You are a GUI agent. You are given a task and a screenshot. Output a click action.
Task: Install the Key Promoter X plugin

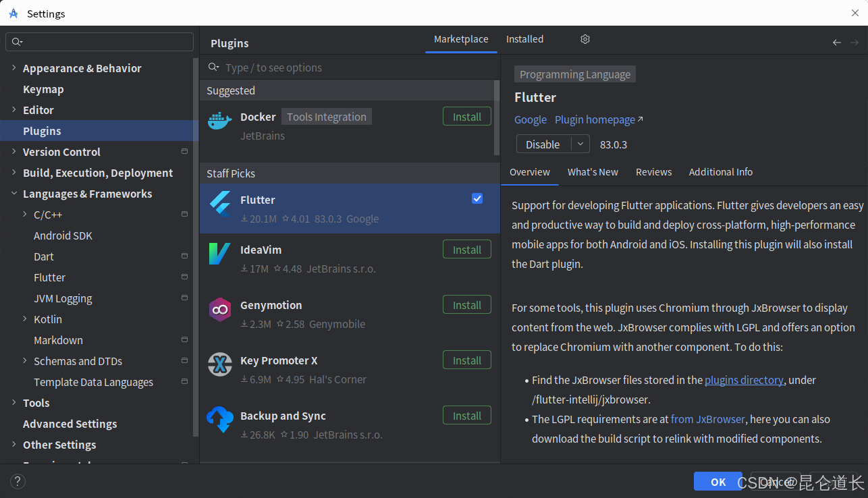point(467,360)
